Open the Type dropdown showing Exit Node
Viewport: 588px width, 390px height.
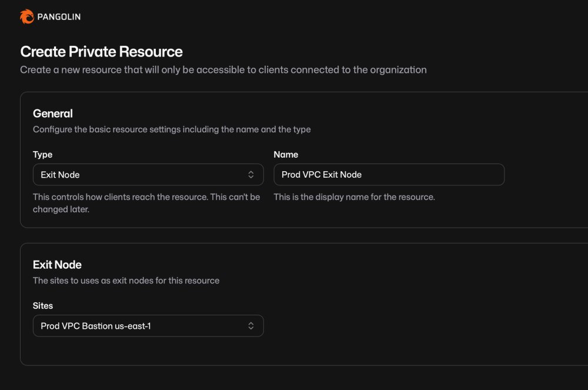[x=148, y=174]
